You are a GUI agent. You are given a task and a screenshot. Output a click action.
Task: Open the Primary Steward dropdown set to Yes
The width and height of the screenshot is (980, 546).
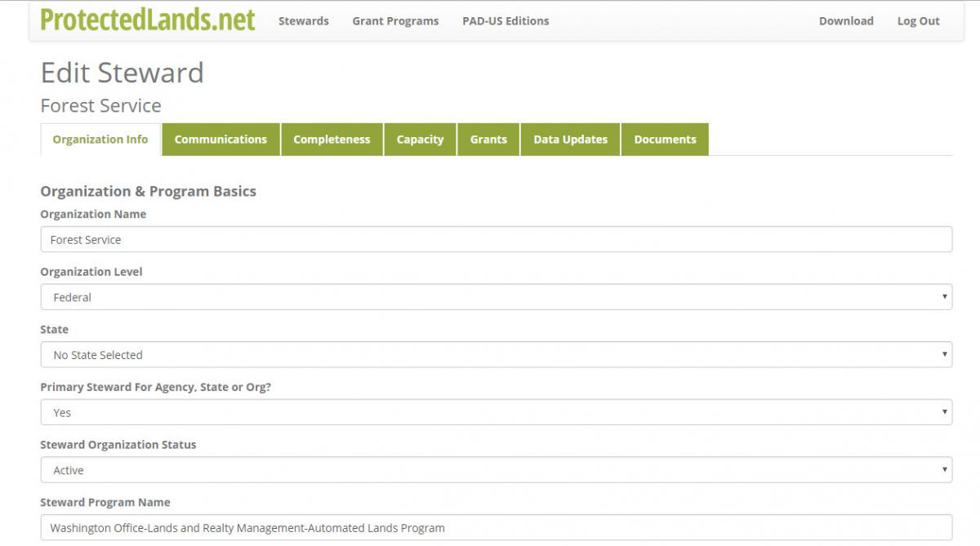click(497, 412)
